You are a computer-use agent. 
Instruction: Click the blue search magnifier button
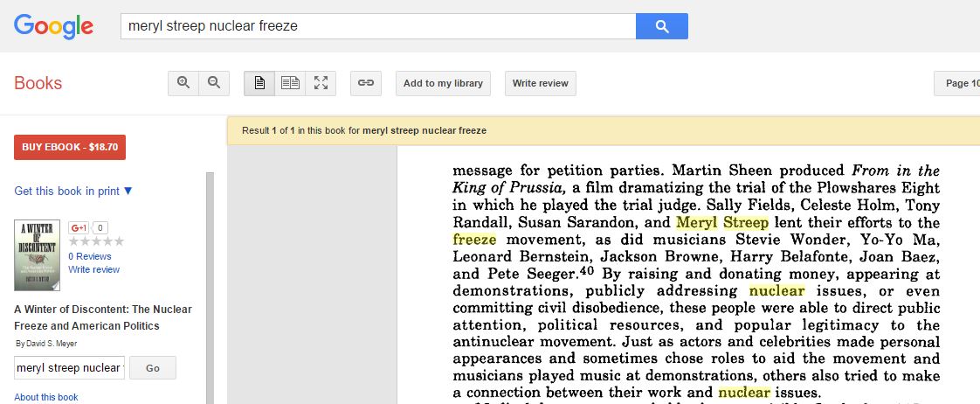pyautogui.click(x=662, y=26)
